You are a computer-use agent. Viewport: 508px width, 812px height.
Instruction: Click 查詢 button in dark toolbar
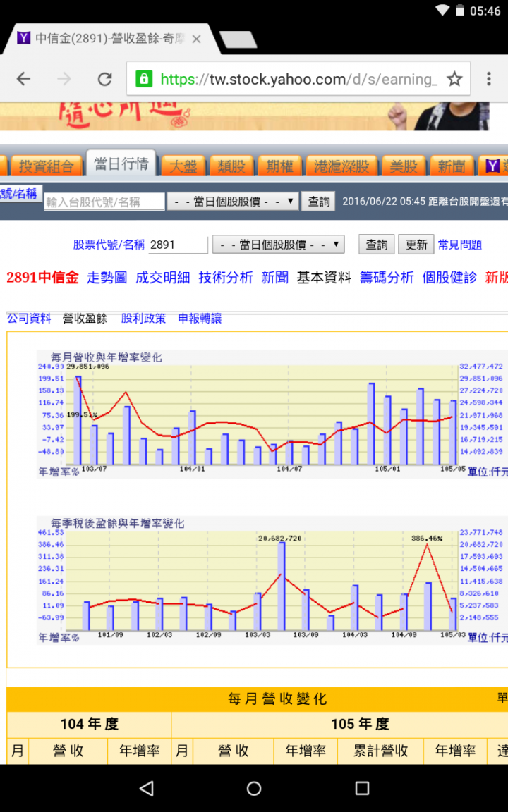(319, 202)
